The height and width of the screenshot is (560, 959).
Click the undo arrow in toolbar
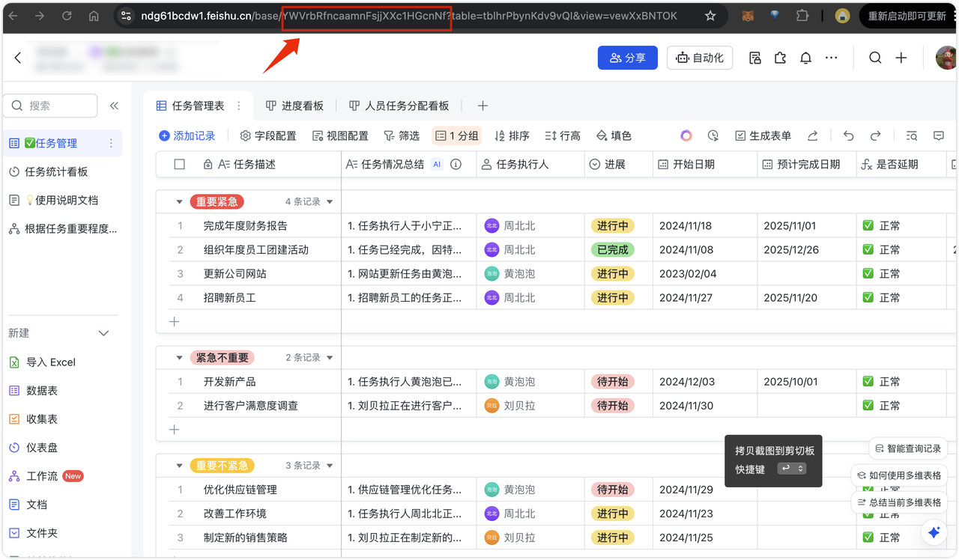(x=848, y=136)
